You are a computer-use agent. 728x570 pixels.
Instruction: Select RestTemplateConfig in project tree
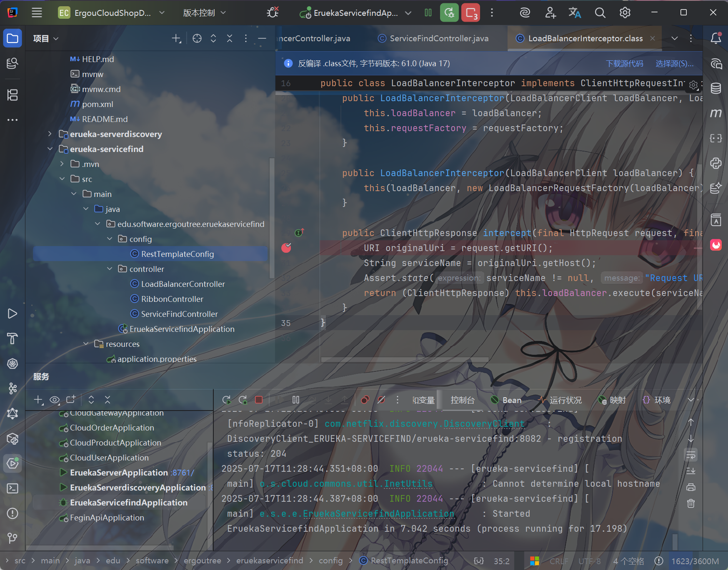click(150, 254)
